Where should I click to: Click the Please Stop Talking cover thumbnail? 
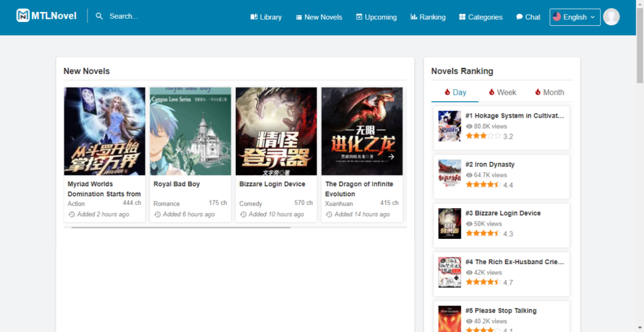coord(449,319)
